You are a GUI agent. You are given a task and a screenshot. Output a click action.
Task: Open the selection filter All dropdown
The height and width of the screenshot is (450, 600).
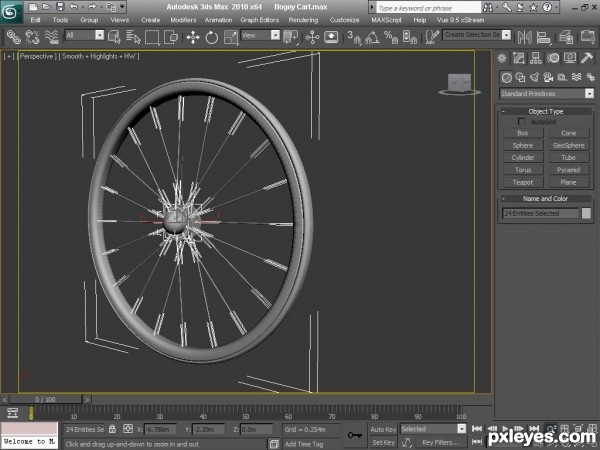coord(99,35)
